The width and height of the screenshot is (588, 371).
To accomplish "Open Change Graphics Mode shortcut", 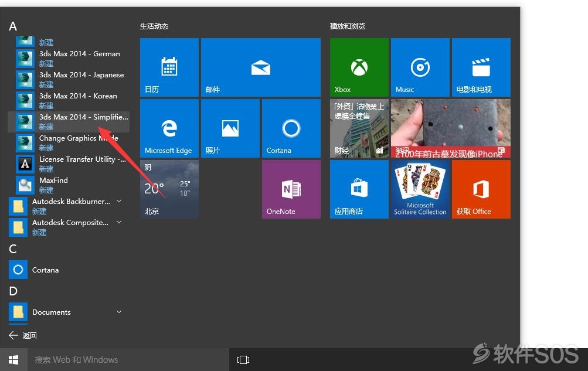I will 69,143.
